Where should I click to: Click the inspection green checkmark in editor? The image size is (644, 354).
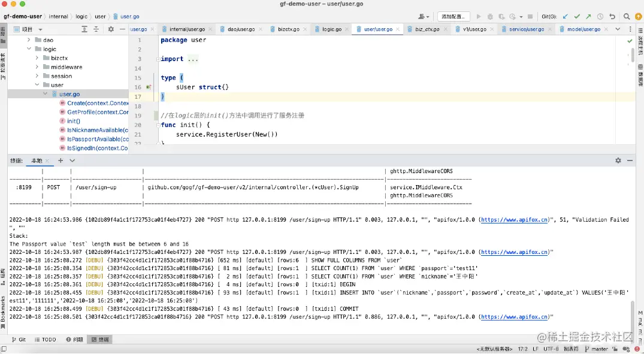(630, 41)
